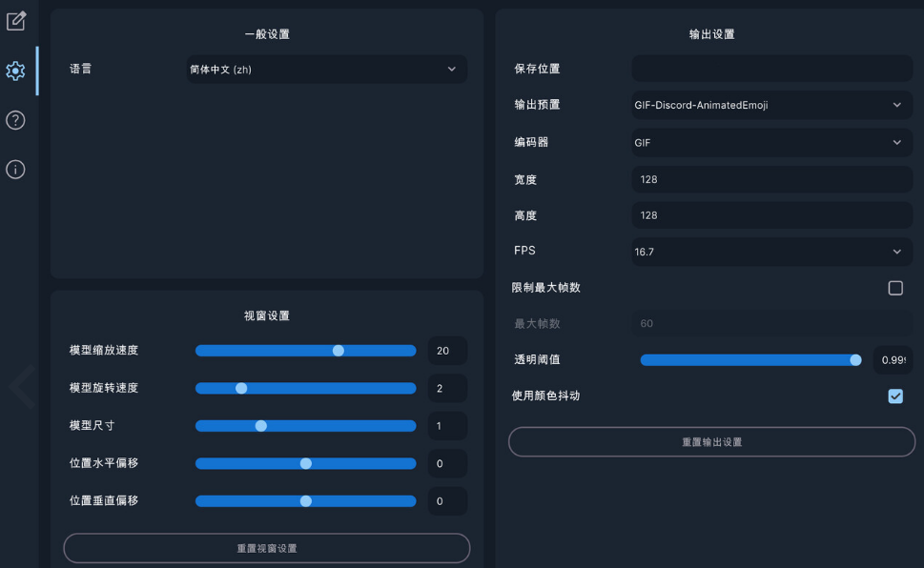This screenshot has height=568, width=924.
Task: Click the 位置水平偏移 slider handle
Action: (306, 463)
